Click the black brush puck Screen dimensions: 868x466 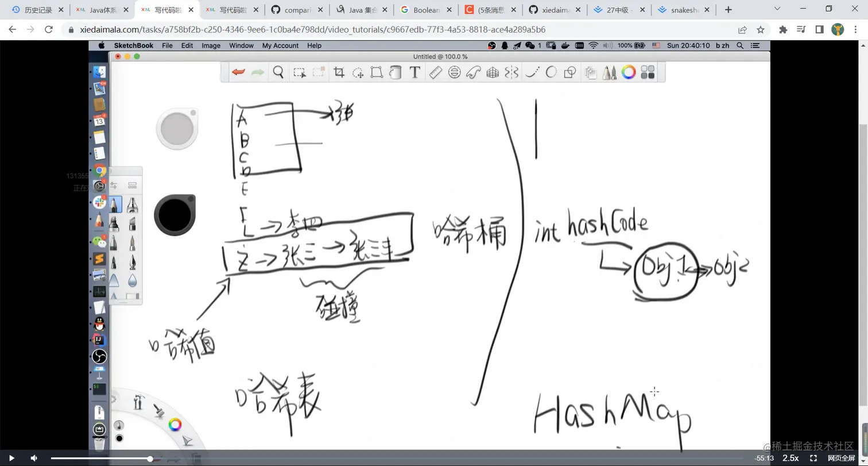pos(175,215)
